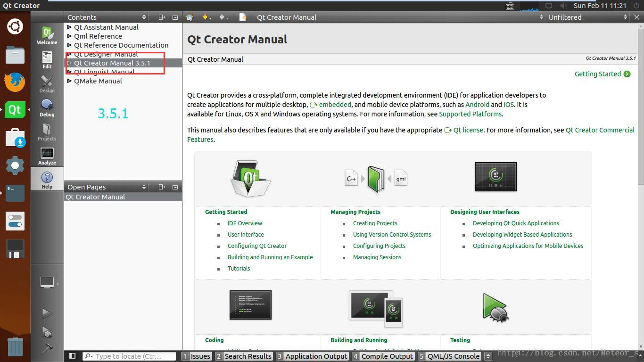644x362 pixels.
Task: Expand QMake Manual tree node
Action: pyautogui.click(x=70, y=81)
